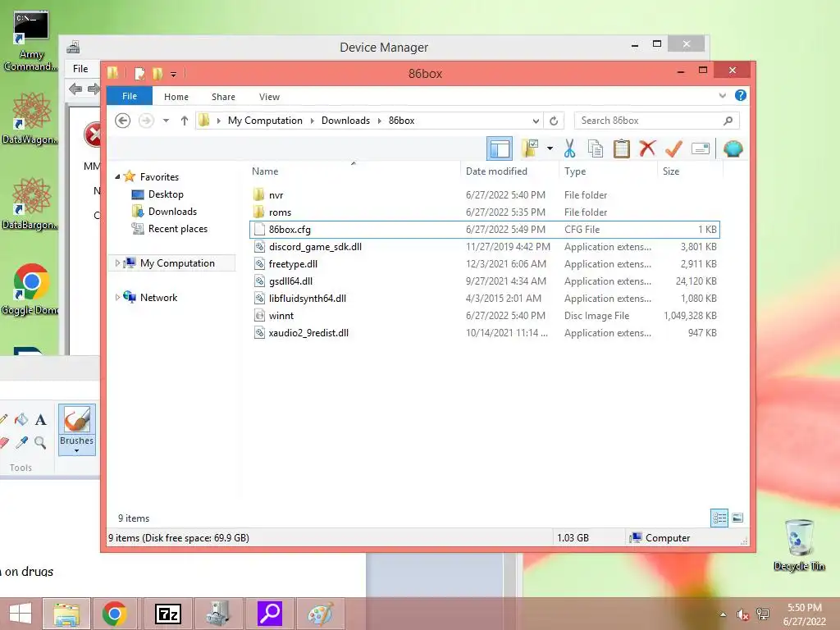Screen dimensions: 840x630
Task: Open the folder options toolbar icon
Action: click(530, 148)
